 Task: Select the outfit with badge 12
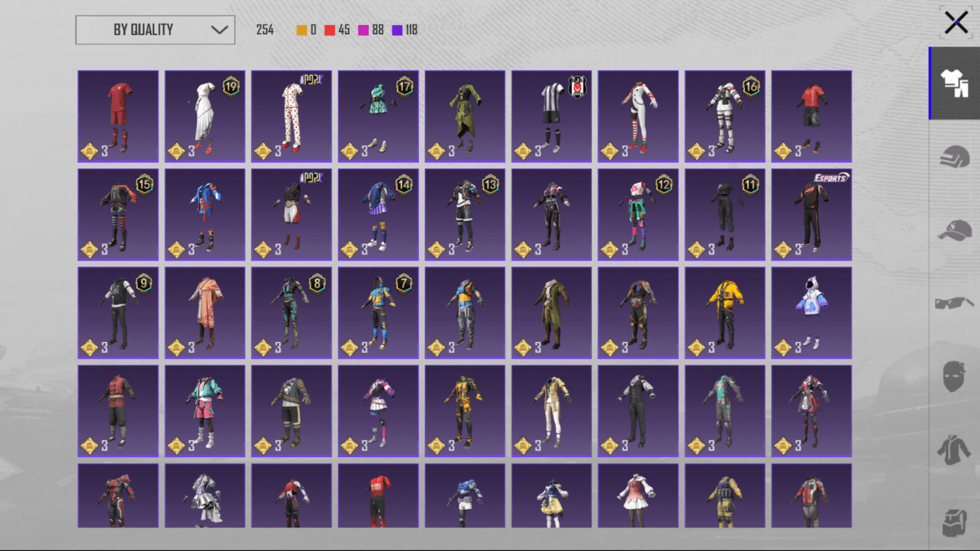tap(638, 215)
